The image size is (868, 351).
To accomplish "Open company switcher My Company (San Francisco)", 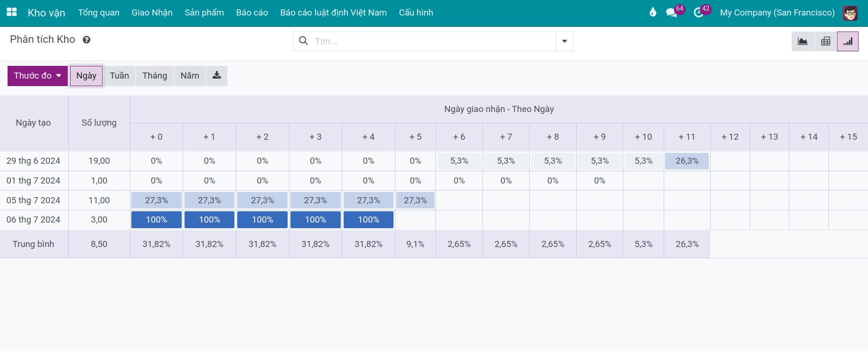I will point(777,13).
